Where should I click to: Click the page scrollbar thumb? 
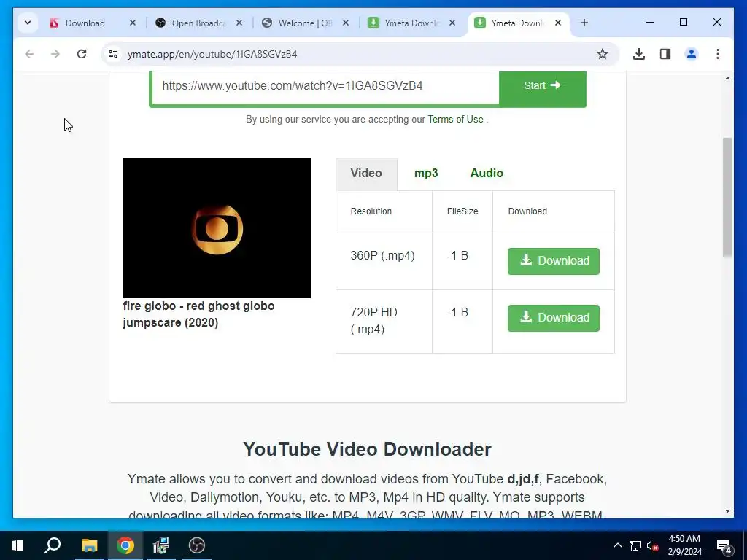(727, 197)
